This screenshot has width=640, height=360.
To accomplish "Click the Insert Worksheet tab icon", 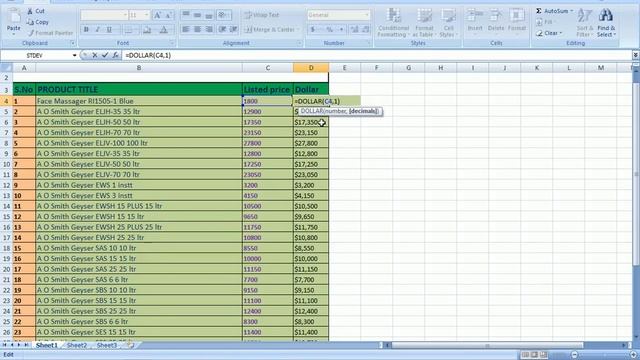I will pos(131,345).
